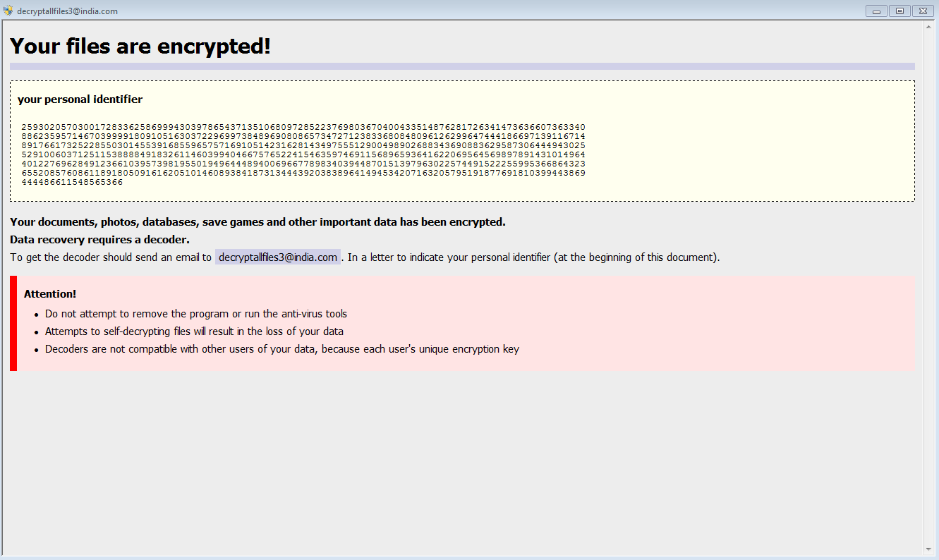Click the "Attention!" heading in the pink box
Screen dimensions: 939x560
(50, 294)
